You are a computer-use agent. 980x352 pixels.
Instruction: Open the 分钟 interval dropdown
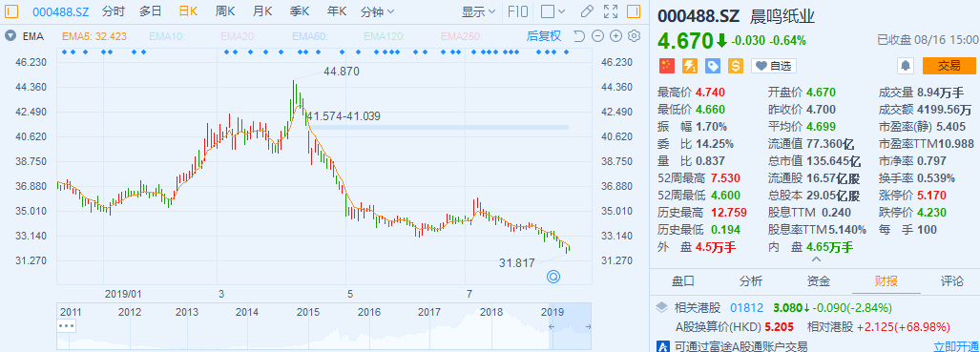[378, 11]
